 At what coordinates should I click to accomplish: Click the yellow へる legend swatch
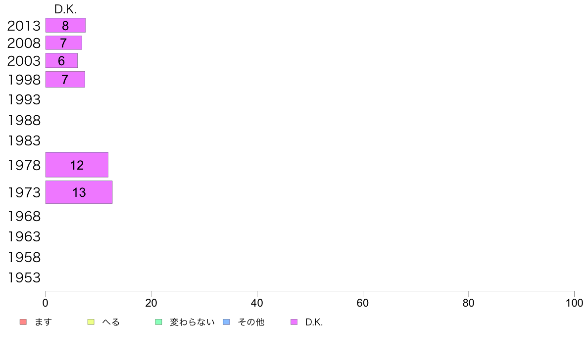[x=91, y=322]
